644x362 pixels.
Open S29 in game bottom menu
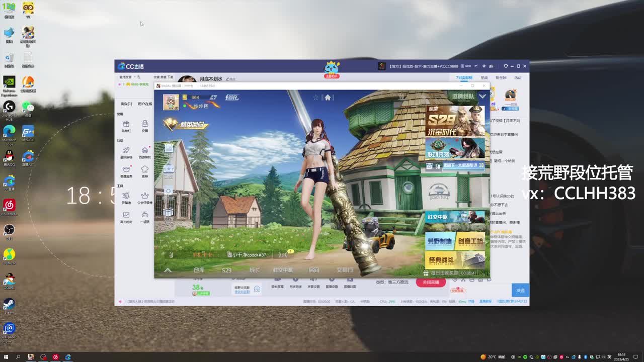tap(227, 270)
